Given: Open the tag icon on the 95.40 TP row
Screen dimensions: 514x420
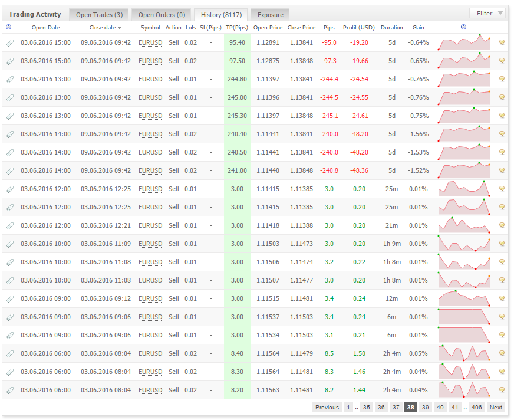Looking at the screenshot, I should click(10, 42).
